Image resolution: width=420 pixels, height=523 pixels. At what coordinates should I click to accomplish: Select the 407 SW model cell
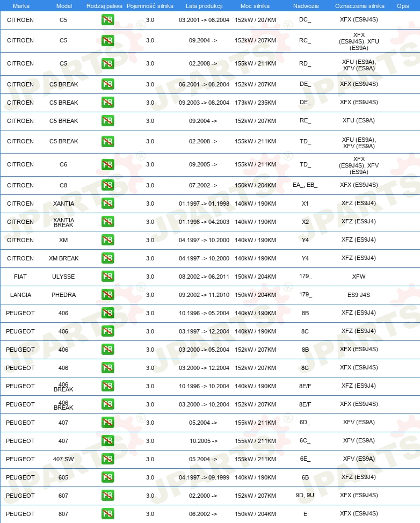tap(63, 459)
